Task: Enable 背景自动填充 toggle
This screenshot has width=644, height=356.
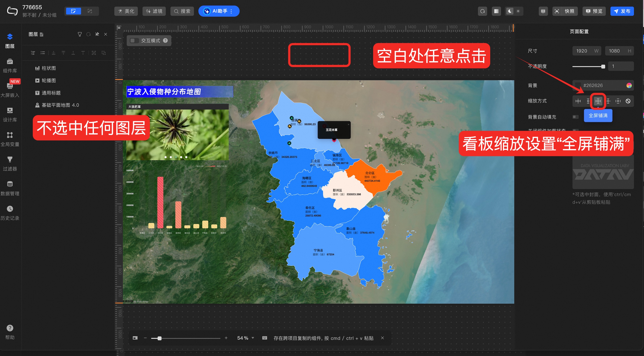Action: click(x=575, y=117)
